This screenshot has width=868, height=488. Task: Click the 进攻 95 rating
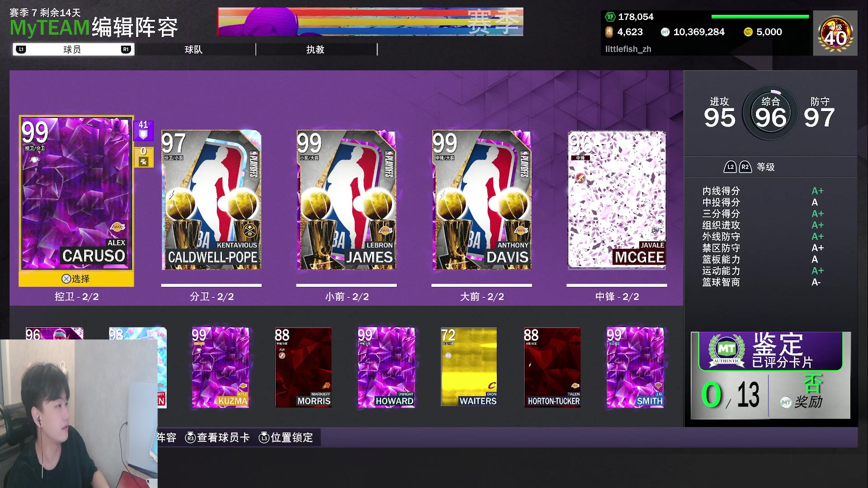pyautogui.click(x=719, y=113)
